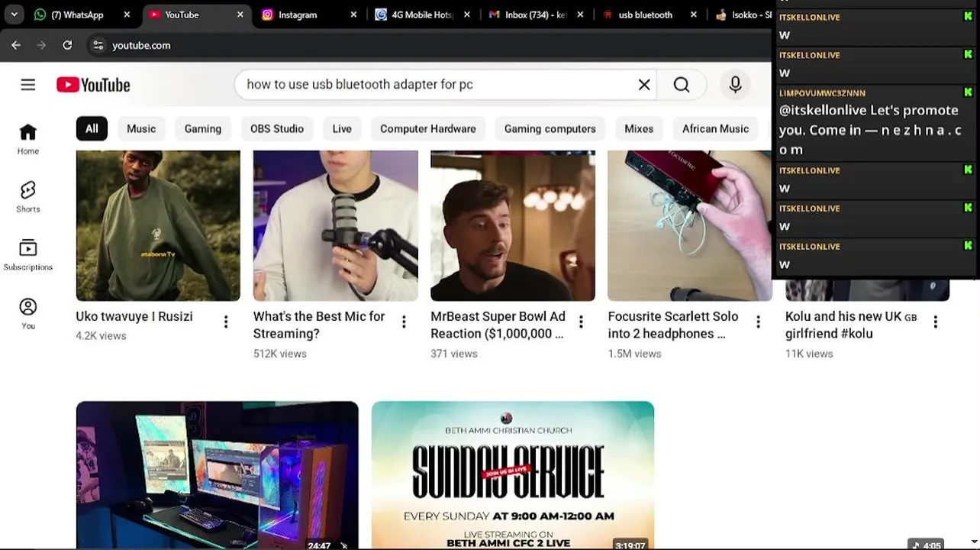Go to Home in the sidebar
The image size is (980, 550).
pyautogui.click(x=28, y=139)
